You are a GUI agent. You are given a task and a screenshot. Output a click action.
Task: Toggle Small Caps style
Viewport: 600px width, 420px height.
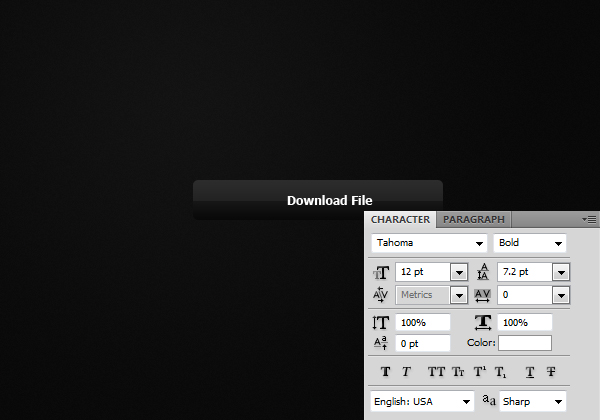(458, 371)
